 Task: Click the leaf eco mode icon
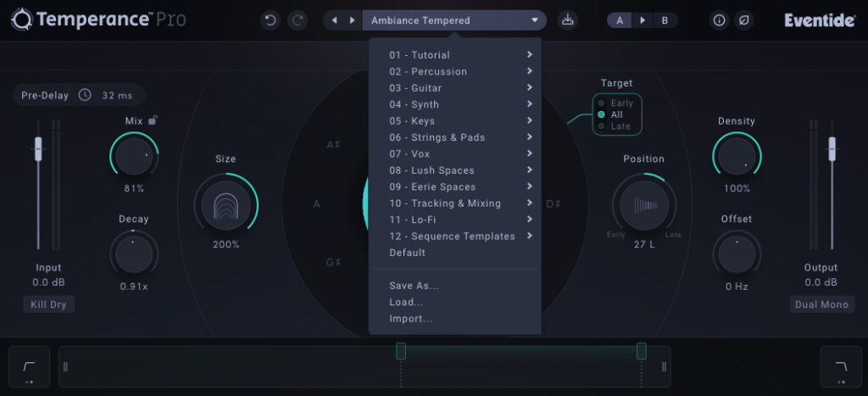pos(744,20)
